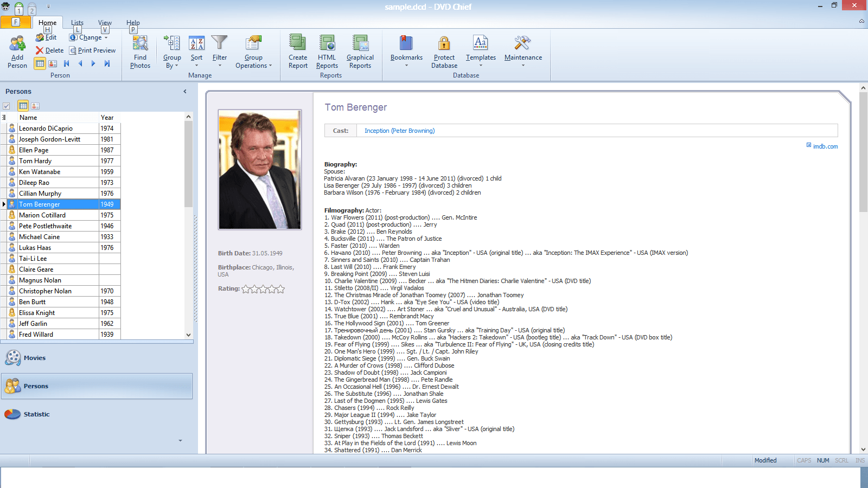
Task: Open the navigation pane options arrow
Action: tap(180, 440)
